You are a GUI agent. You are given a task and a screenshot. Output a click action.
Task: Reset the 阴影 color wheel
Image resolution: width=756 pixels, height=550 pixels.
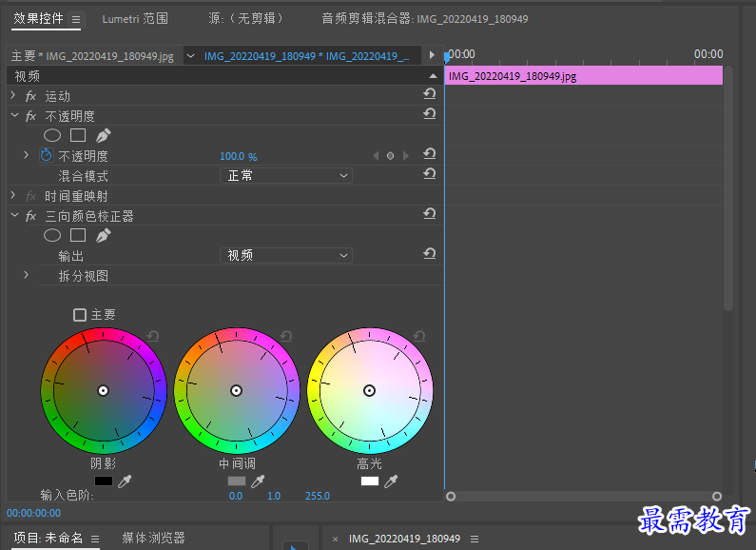pyautogui.click(x=153, y=335)
